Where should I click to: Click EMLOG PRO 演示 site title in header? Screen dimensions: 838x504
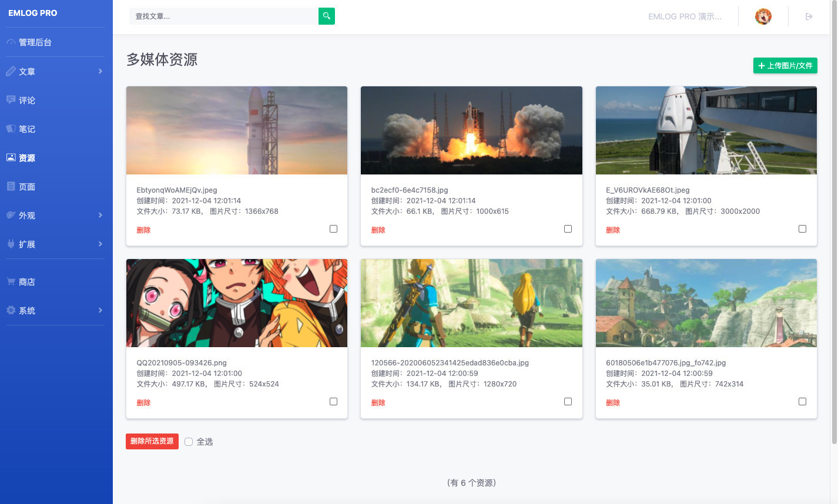(685, 16)
